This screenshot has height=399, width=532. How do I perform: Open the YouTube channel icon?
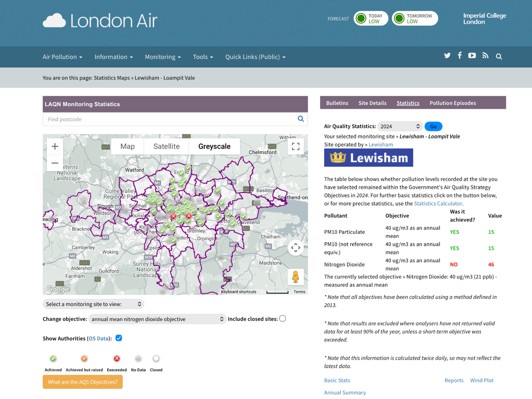[x=472, y=56]
